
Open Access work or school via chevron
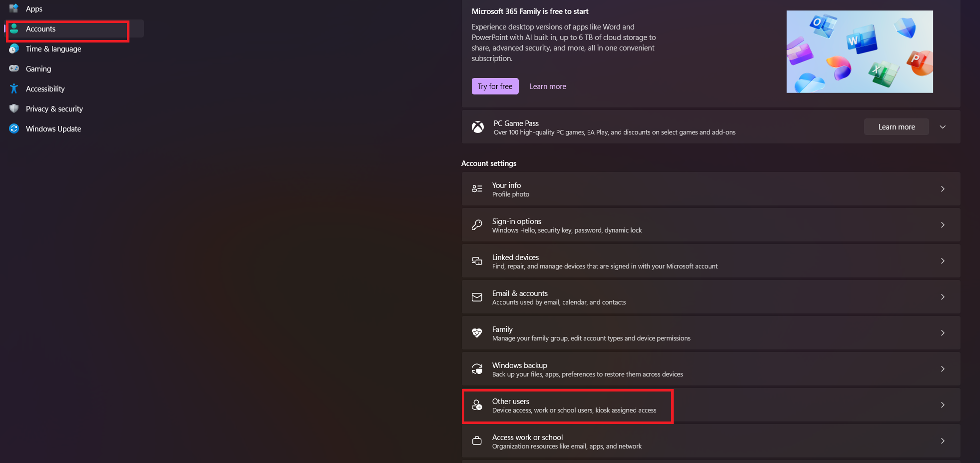[x=943, y=441]
